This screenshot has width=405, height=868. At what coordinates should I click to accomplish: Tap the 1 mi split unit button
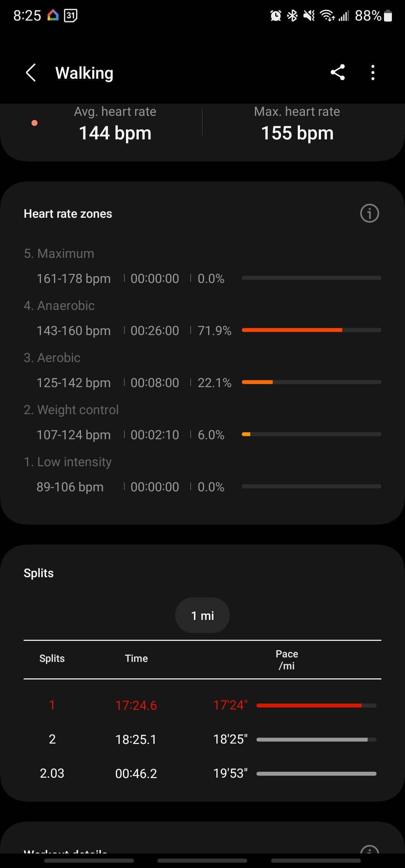coord(202,615)
